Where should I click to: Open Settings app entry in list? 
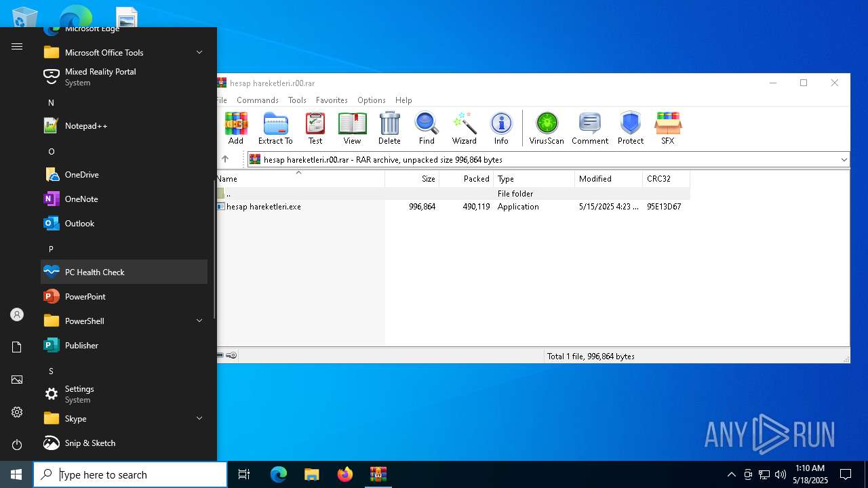[124, 394]
